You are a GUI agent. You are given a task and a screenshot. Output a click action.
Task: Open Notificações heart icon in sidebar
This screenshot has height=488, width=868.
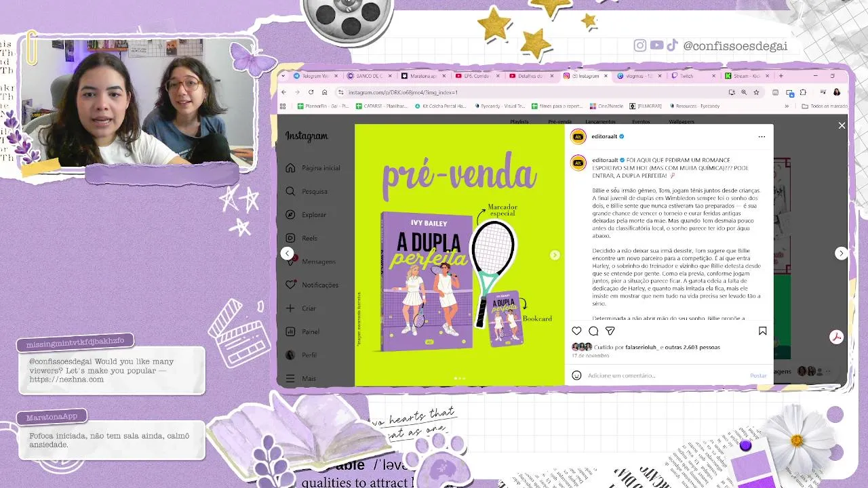[290, 285]
